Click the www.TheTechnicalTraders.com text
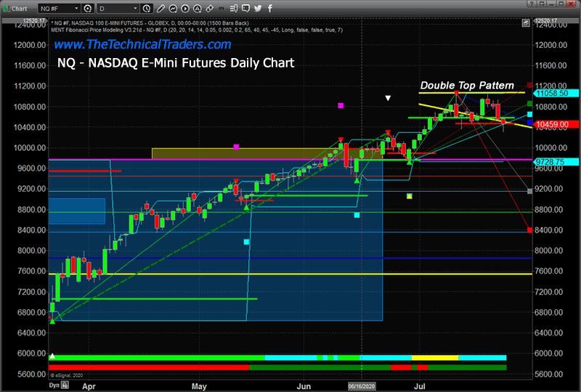Image resolution: width=581 pixels, height=392 pixels. [142, 44]
